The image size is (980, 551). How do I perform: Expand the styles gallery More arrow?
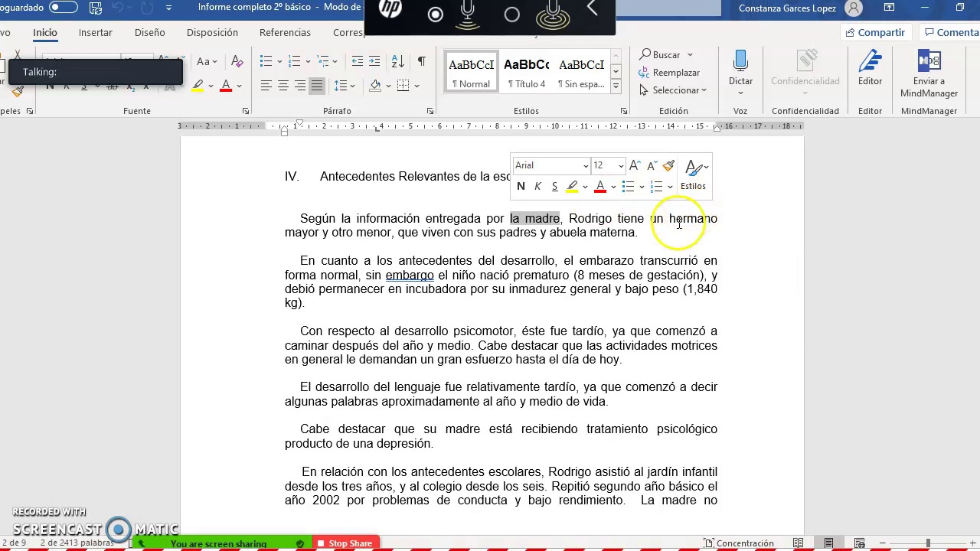(616, 86)
